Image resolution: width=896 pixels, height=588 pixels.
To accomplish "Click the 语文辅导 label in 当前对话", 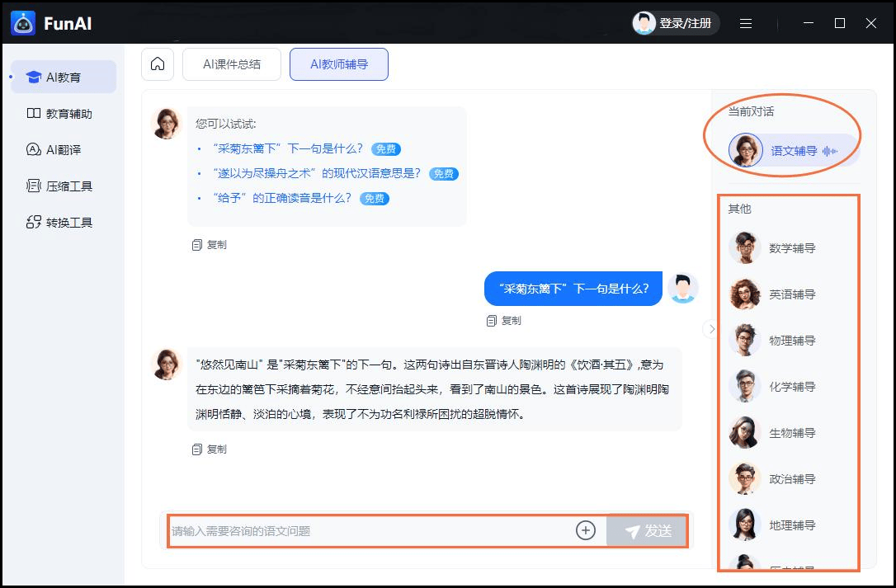I will click(x=794, y=151).
